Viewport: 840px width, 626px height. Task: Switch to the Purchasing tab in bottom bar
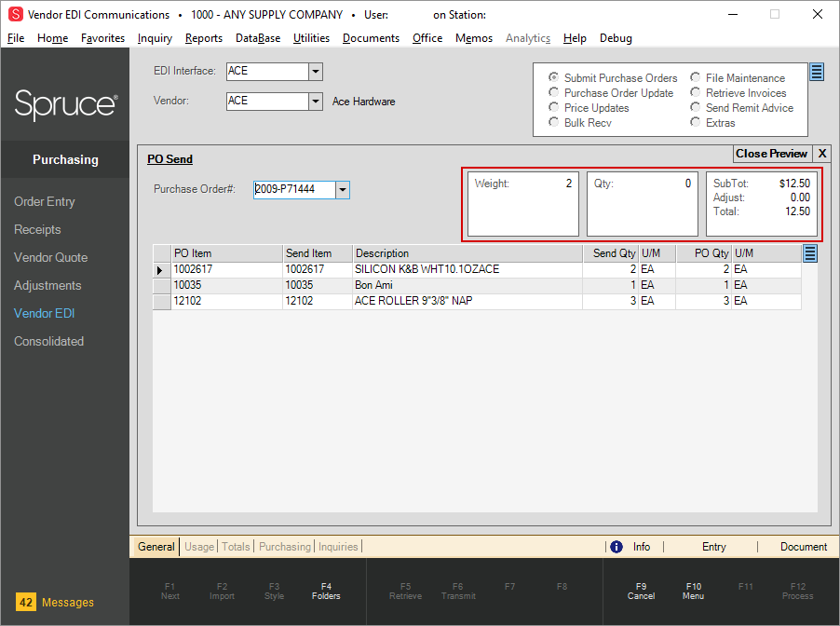[x=284, y=547]
